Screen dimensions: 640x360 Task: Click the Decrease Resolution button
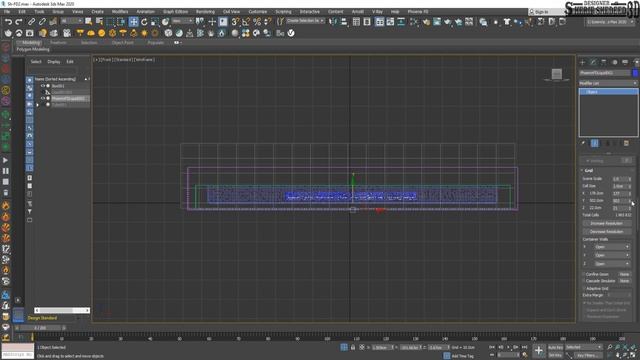[607, 231]
